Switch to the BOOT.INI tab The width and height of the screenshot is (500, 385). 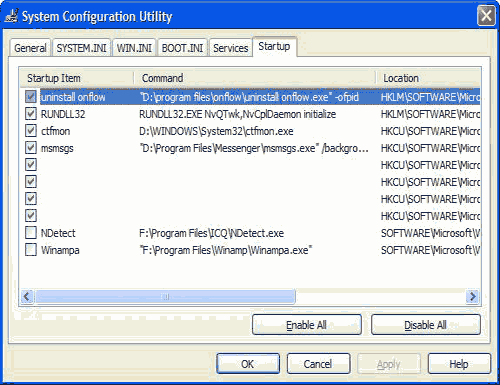(x=182, y=48)
